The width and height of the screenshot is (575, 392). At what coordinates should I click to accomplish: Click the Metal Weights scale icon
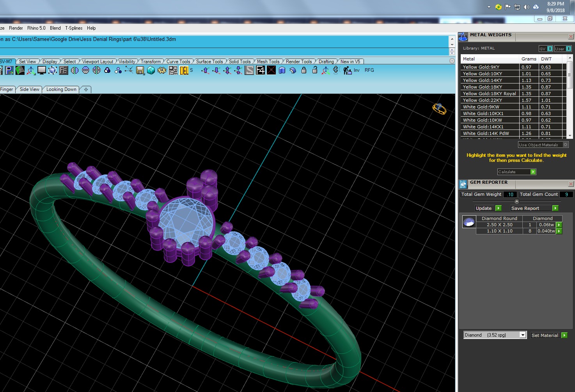tap(463, 37)
